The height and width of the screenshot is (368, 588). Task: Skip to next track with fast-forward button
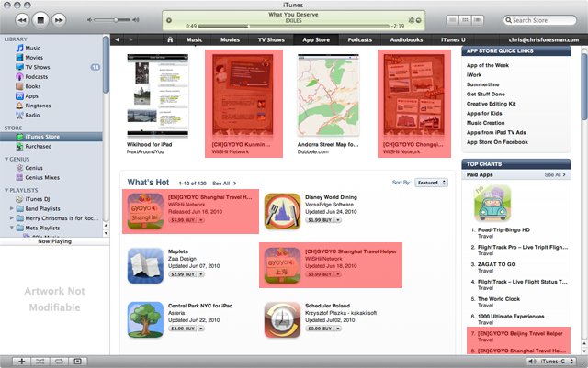pyautogui.click(x=59, y=20)
